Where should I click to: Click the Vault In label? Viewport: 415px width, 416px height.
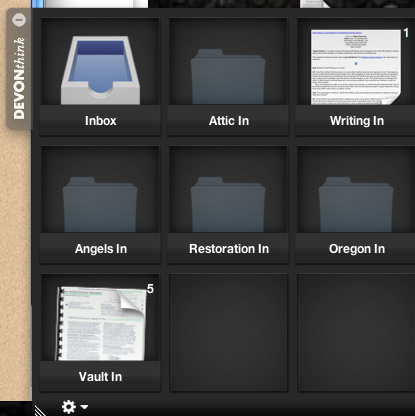point(100,377)
